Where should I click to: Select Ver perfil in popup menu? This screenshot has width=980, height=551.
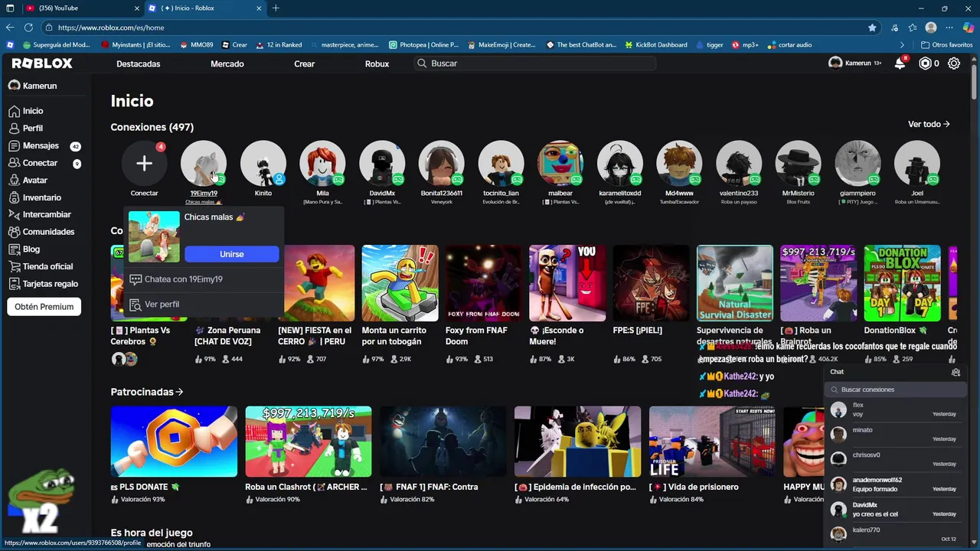(203, 305)
